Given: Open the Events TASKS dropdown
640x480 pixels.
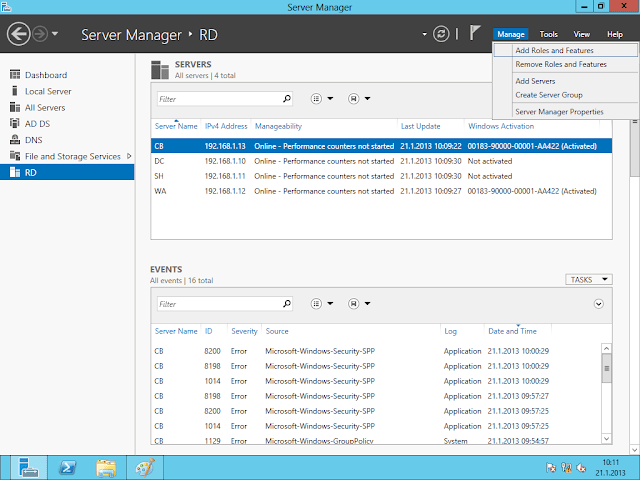Looking at the screenshot, I should click(x=590, y=280).
